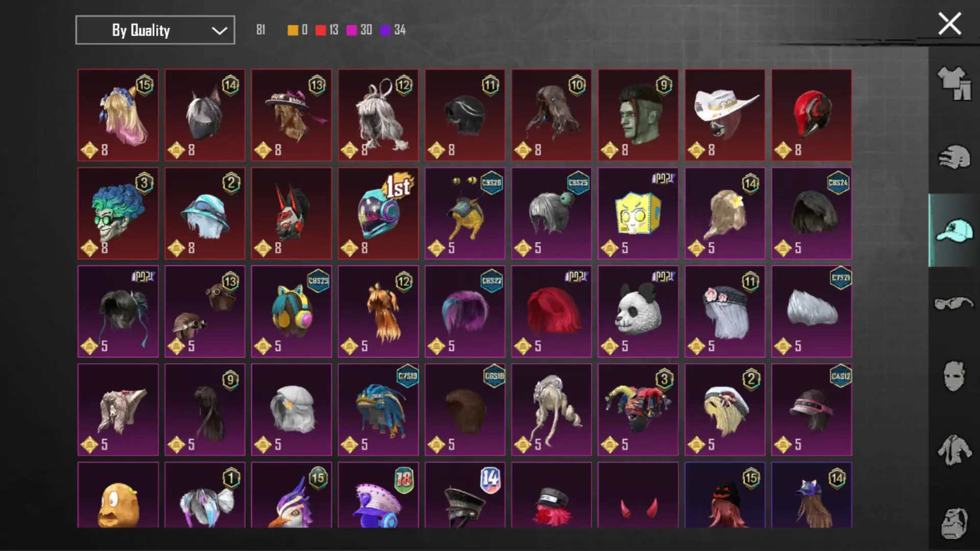Close the inventory with the X

click(x=949, y=23)
